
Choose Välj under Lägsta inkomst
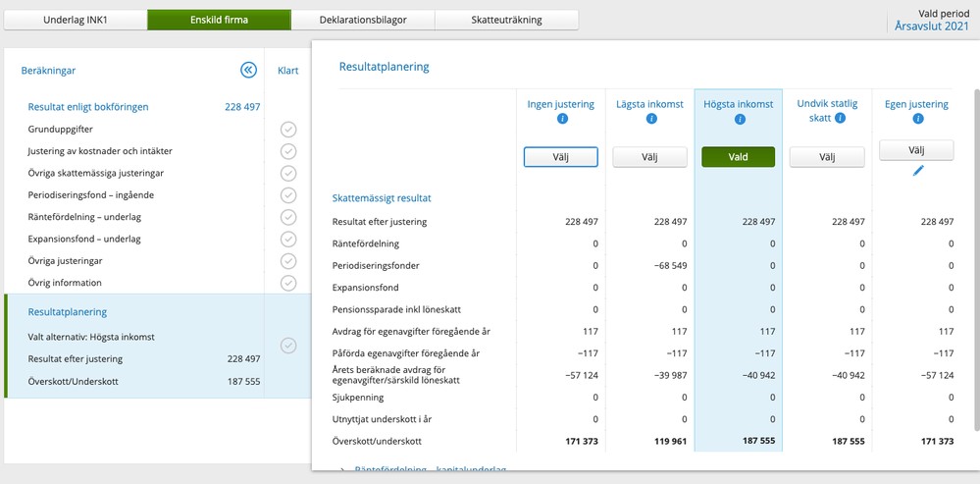[649, 157]
